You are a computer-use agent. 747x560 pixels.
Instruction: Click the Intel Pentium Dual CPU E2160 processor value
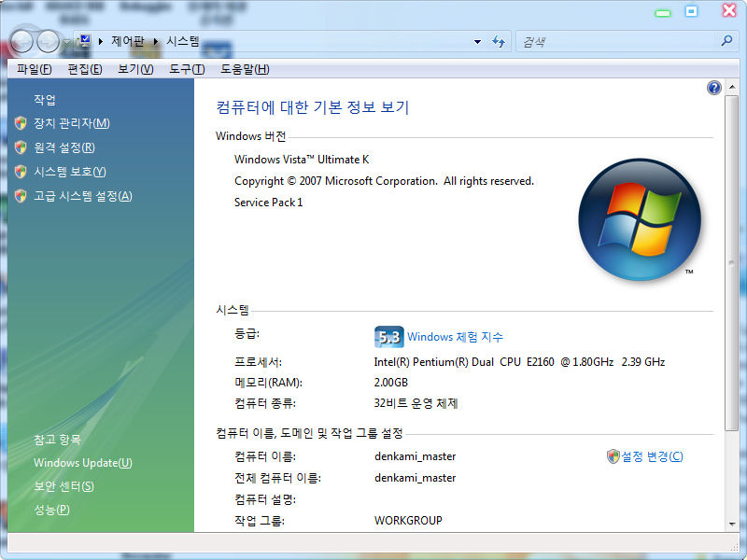519,362
